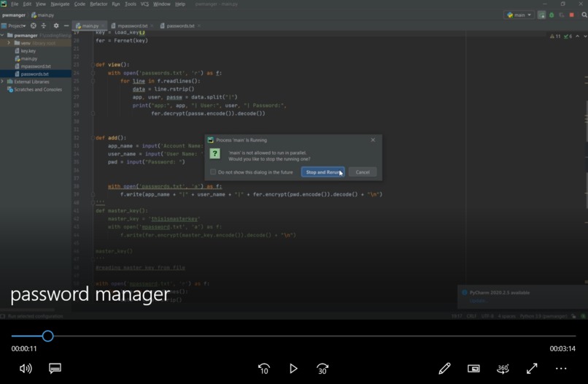Click the locate file target icon in Project panel

(x=34, y=26)
